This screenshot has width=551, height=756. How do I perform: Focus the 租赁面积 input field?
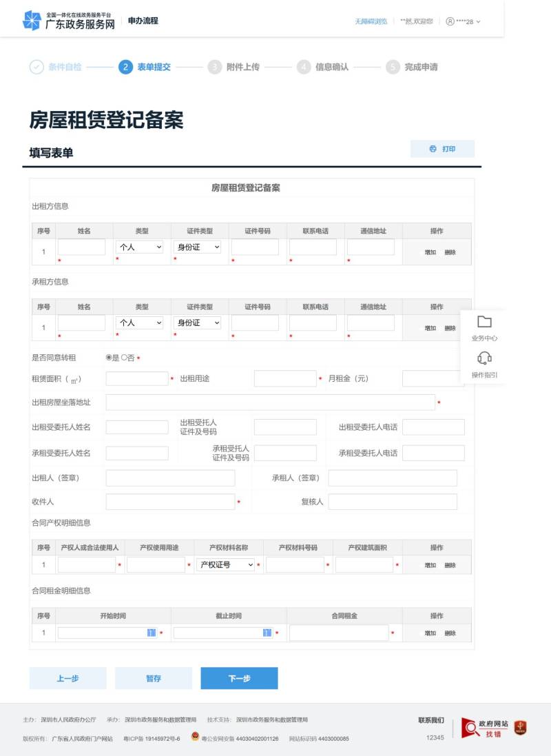(137, 378)
